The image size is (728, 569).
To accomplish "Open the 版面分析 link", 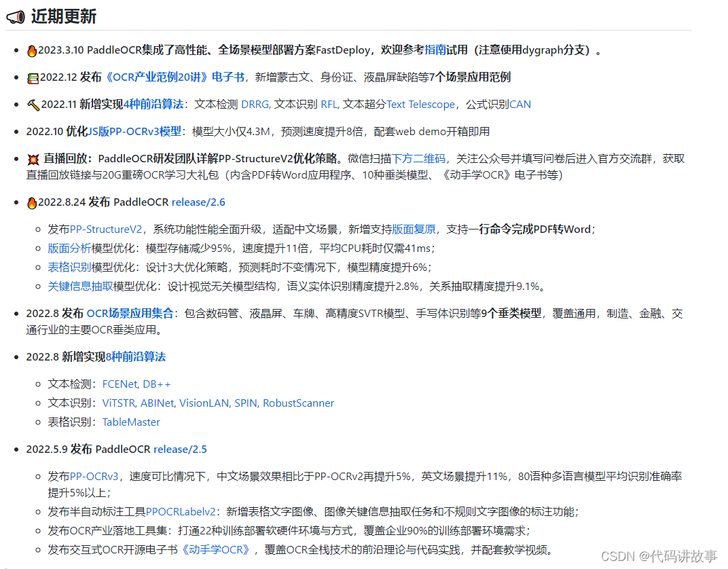I will pyautogui.click(x=70, y=249).
